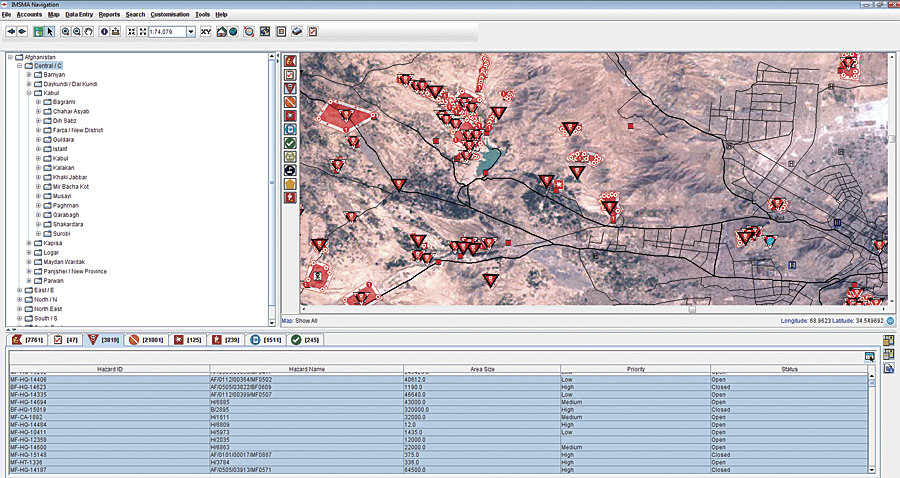Image resolution: width=900 pixels, height=478 pixels.
Task: Click the back navigation arrow
Action: pyautogui.click(x=11, y=32)
